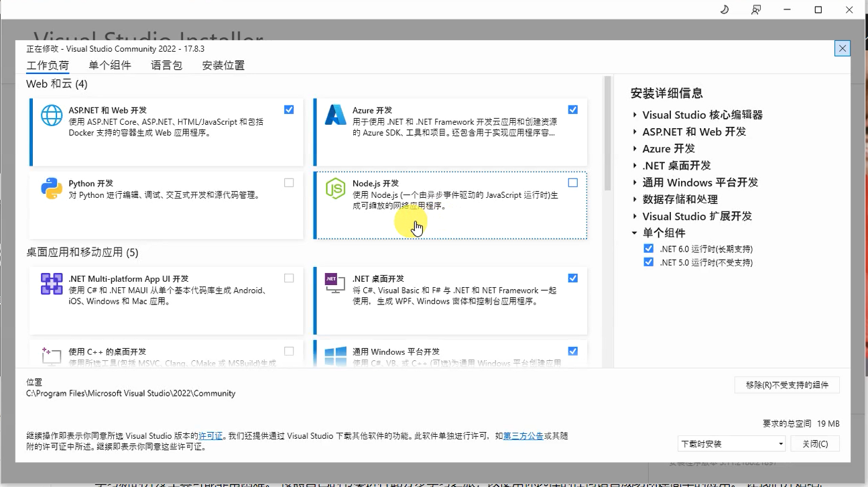Click the 通用 Windows 平台开发 Windows logo icon
The height and width of the screenshot is (487, 868).
click(335, 357)
